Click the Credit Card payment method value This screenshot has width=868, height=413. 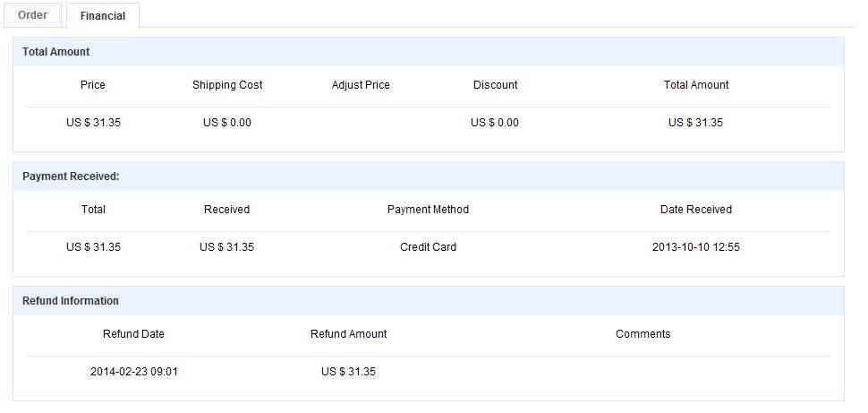coord(428,247)
